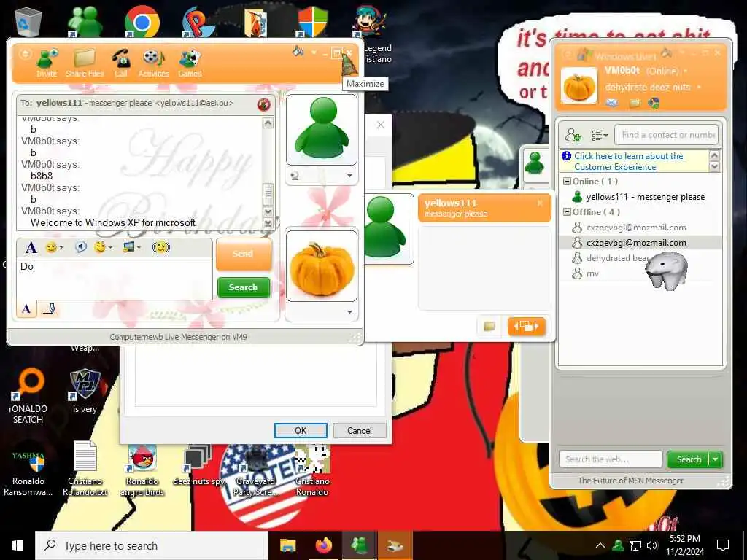
Task: Click the orange Send button
Action: pos(244,254)
